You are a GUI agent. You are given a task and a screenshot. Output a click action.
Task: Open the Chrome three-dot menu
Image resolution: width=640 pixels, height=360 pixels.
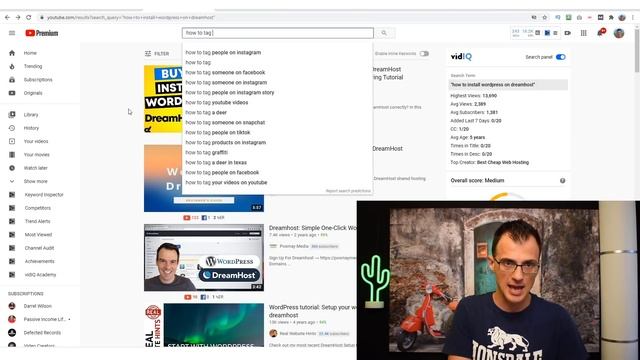pyautogui.click(x=633, y=18)
